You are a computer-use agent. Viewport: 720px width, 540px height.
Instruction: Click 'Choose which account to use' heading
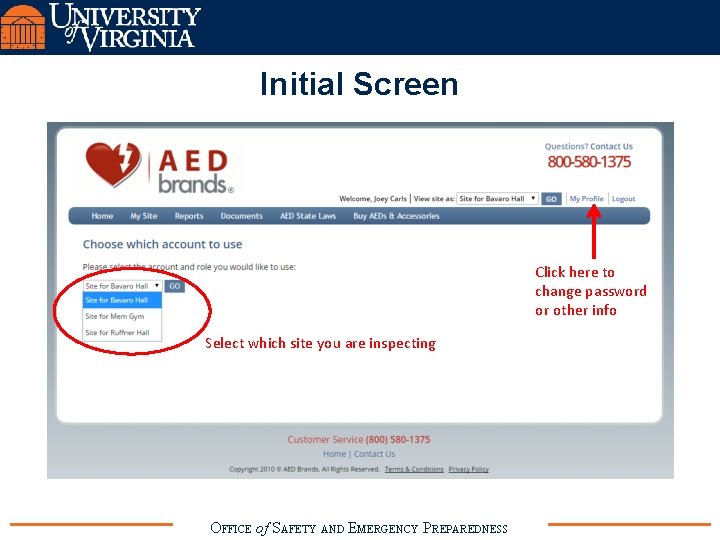coord(163,244)
